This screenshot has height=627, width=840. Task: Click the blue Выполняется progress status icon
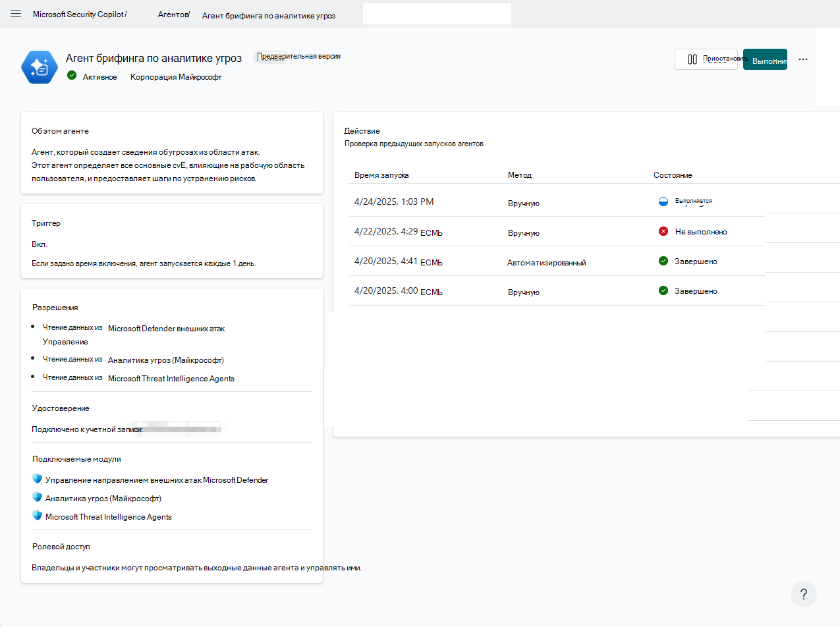click(663, 202)
